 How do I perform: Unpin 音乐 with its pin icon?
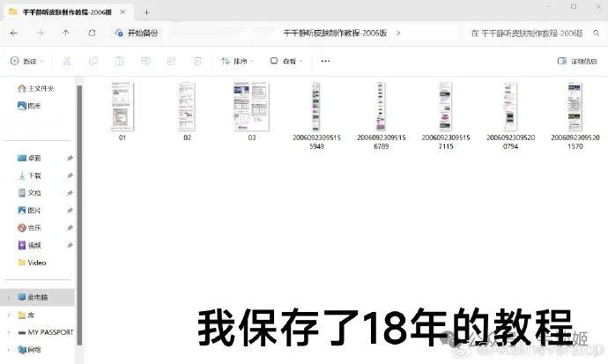pyautogui.click(x=70, y=228)
